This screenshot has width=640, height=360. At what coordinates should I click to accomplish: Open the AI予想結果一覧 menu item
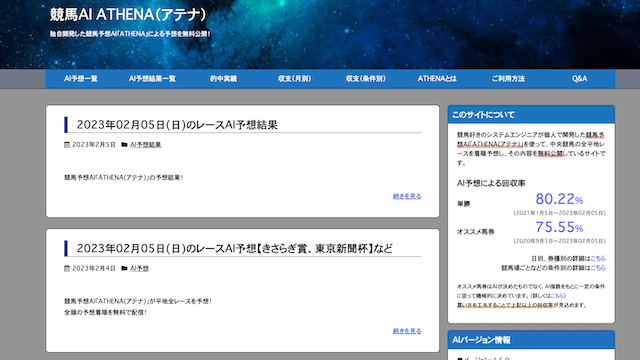[152, 79]
